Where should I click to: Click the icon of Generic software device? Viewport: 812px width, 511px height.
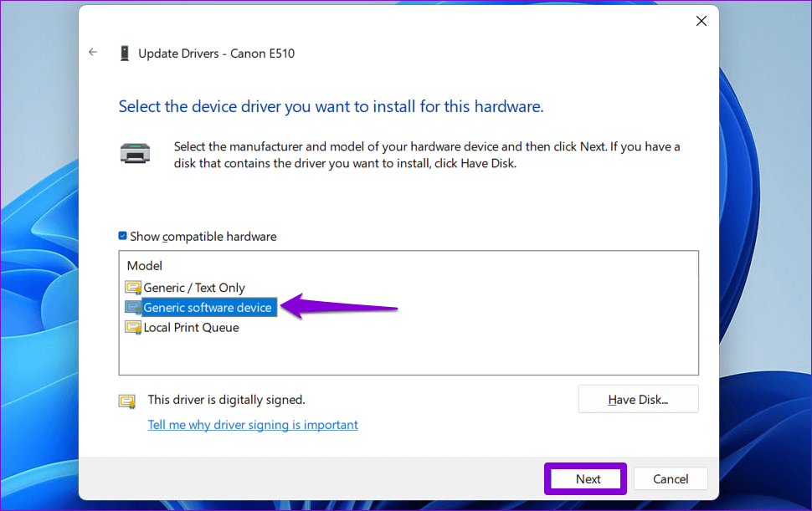click(x=133, y=308)
